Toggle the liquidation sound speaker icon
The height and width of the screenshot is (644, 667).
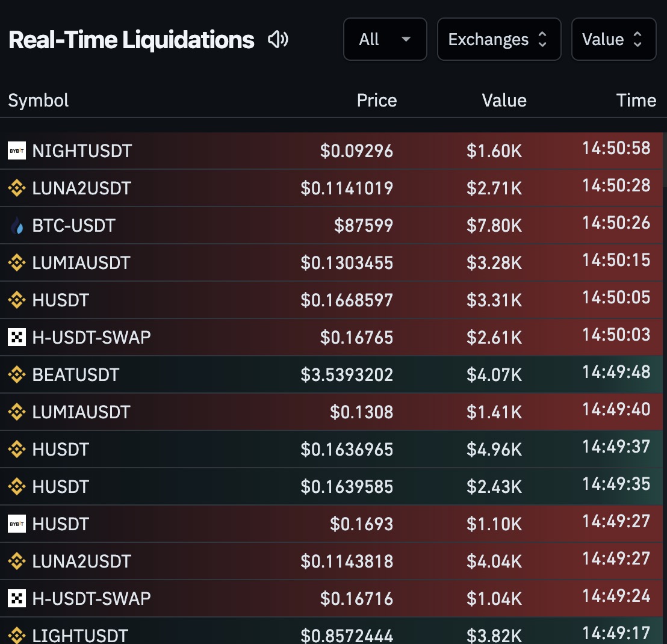pos(278,40)
